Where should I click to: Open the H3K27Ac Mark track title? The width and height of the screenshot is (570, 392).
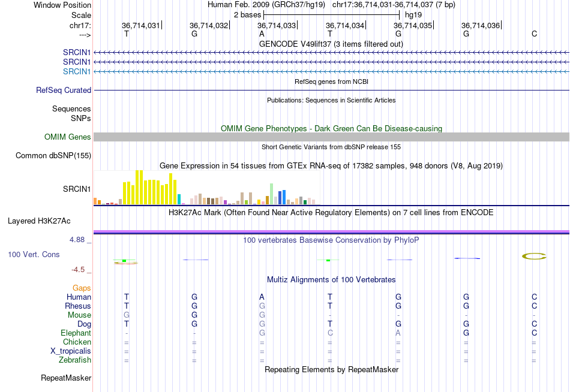pos(331,213)
